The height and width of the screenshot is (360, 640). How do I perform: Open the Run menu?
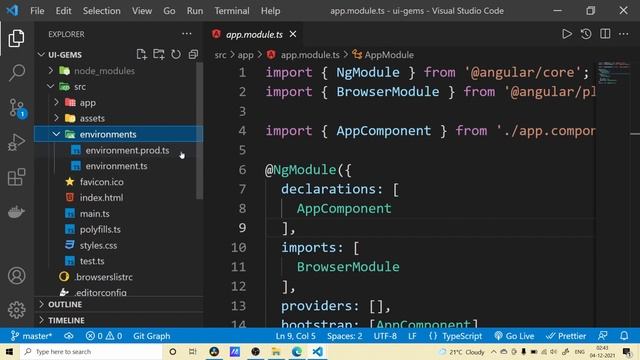195,11
